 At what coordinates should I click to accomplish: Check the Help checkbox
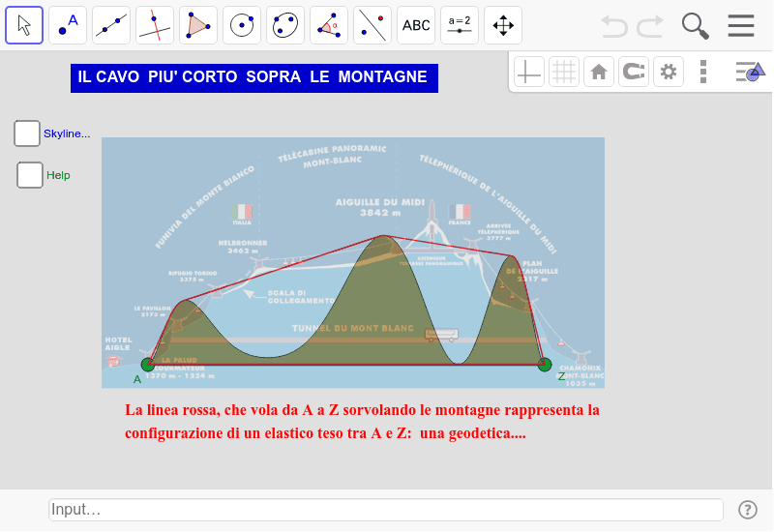coord(30,175)
